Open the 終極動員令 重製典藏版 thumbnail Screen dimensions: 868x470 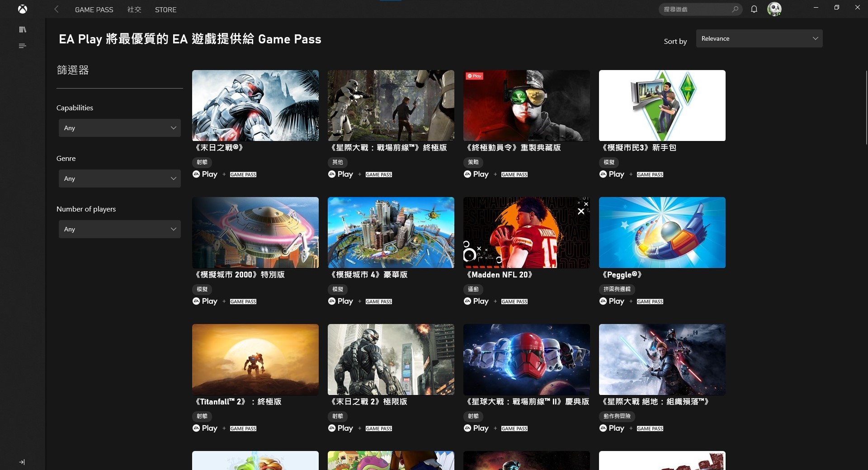527,105
